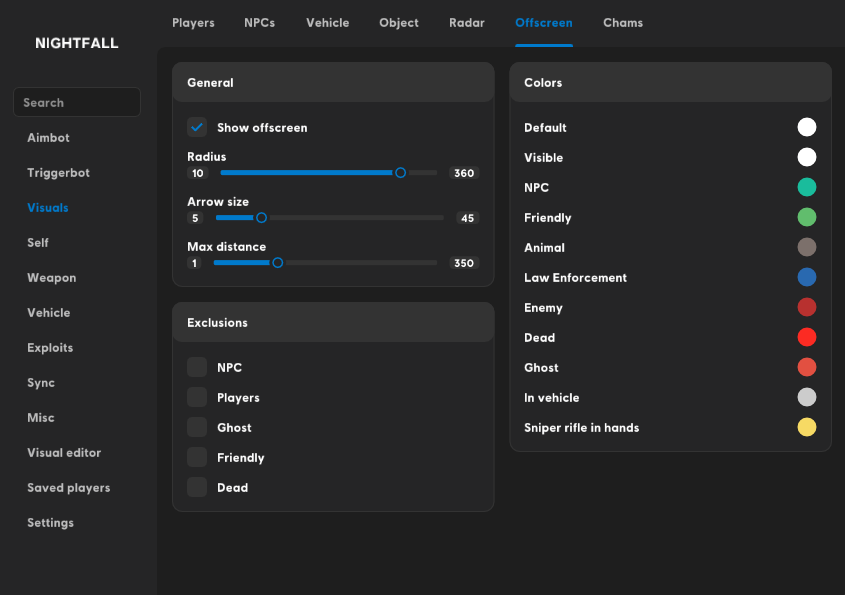The height and width of the screenshot is (595, 845).
Task: Click the Dead red color swatch
Action: point(806,337)
